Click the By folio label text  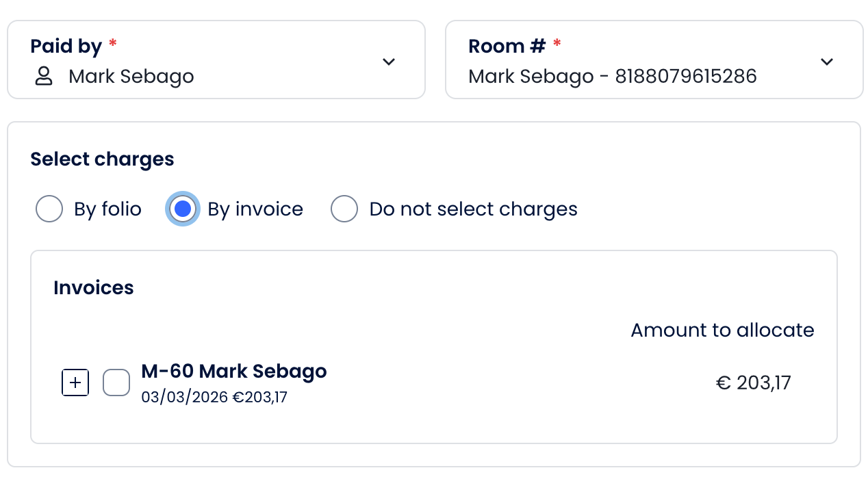point(107,209)
